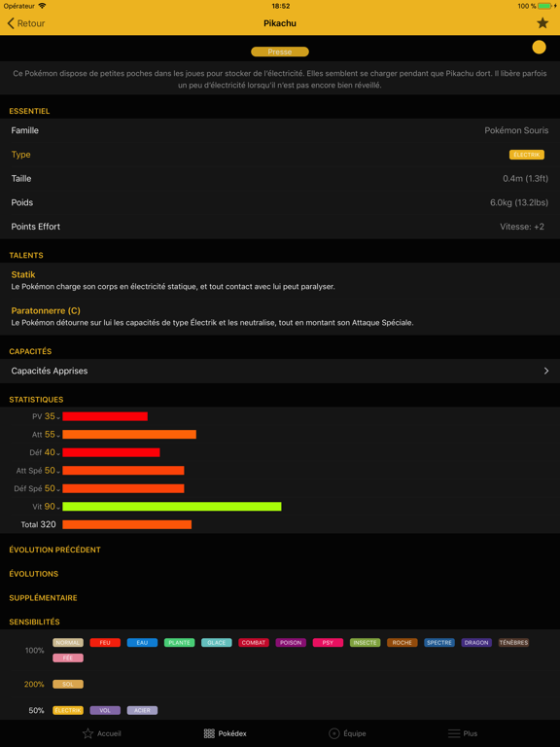
Task: Tap the TÉNÈBRES type badge
Action: point(513,643)
